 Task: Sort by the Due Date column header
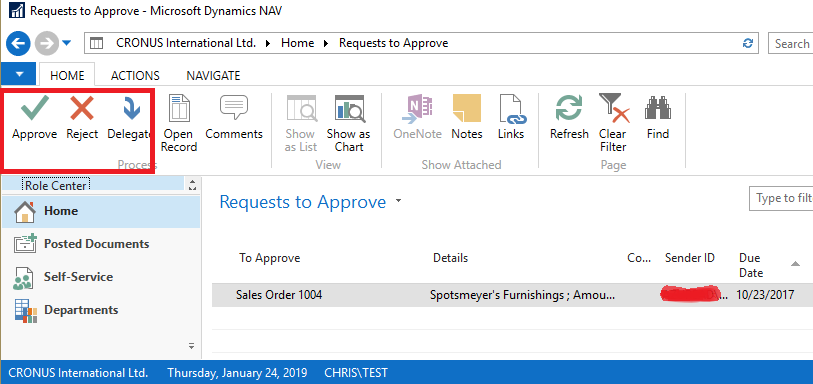[x=751, y=265]
